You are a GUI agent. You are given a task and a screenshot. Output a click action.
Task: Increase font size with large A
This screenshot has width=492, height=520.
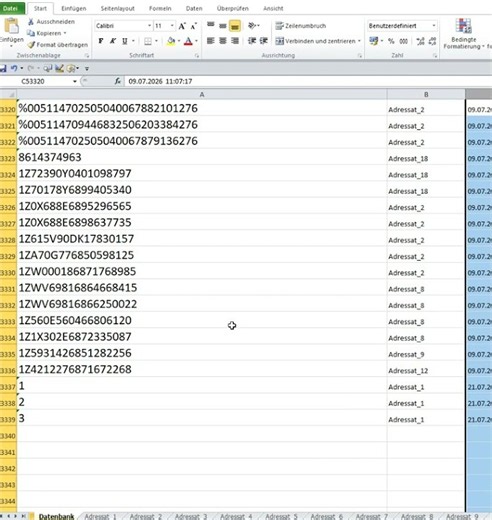182,26
